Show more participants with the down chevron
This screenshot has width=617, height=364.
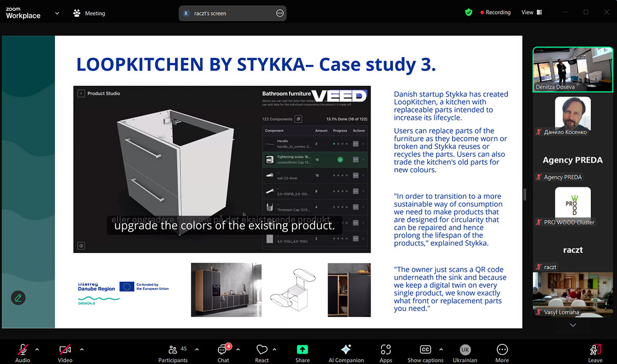(573, 325)
